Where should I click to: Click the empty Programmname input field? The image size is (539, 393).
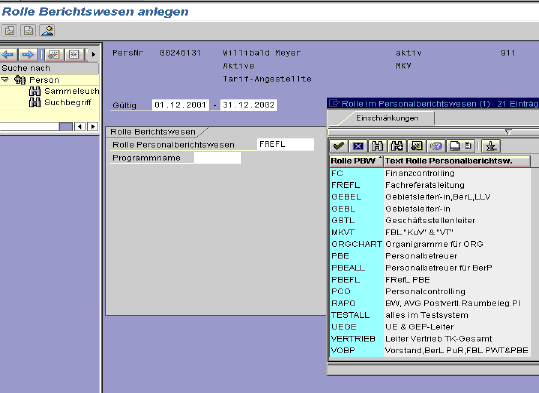(x=217, y=158)
